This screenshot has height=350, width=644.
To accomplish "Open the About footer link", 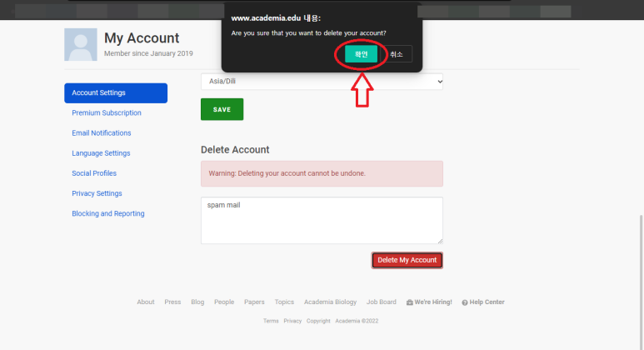I will coord(146,302).
